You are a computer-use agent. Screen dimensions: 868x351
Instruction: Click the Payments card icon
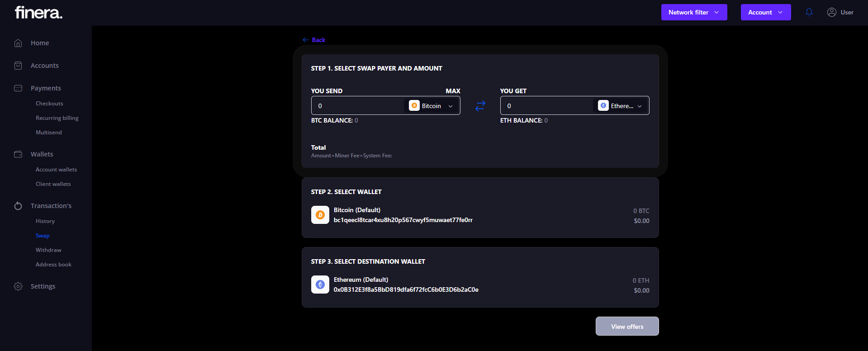[18, 88]
